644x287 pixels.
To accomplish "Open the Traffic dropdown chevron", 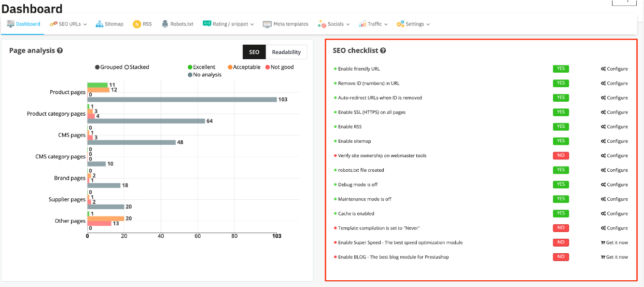I will click(x=386, y=24).
